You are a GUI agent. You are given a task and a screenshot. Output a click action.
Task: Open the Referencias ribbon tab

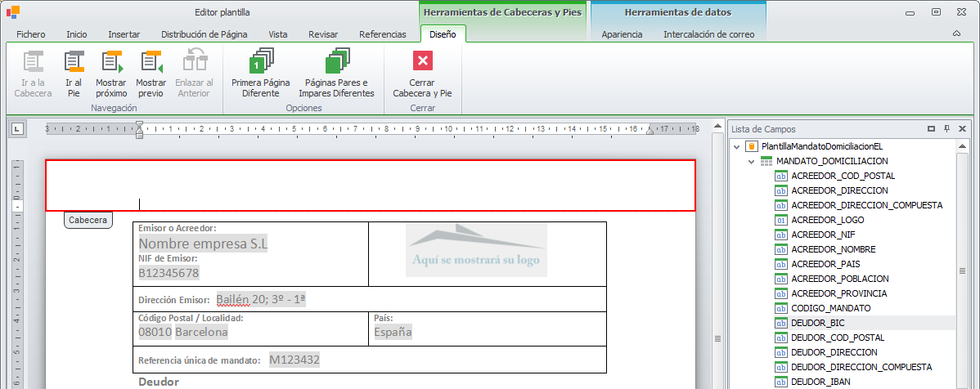click(383, 34)
